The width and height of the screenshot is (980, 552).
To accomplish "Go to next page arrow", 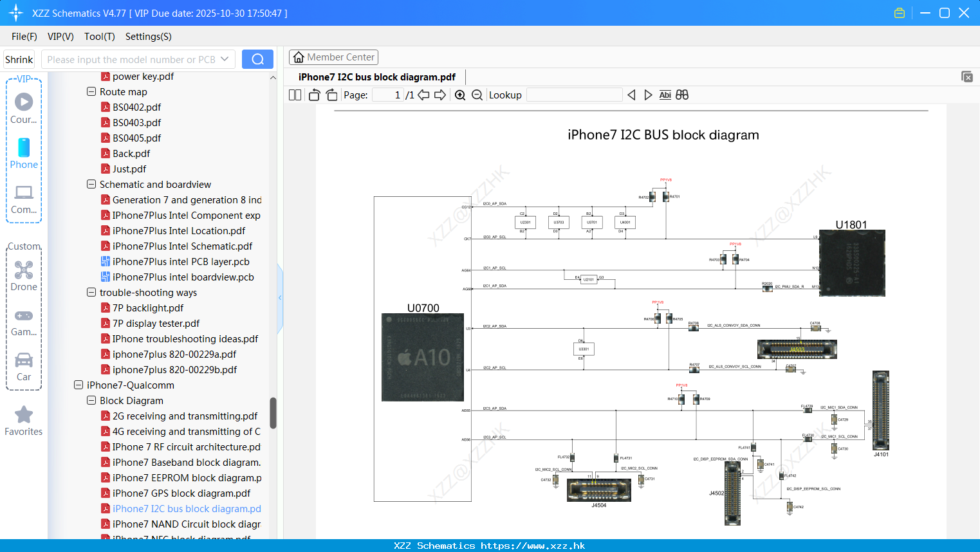I will point(440,95).
